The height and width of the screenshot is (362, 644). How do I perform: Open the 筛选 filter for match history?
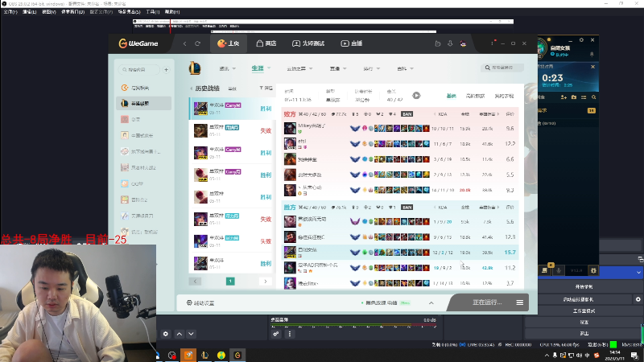pyautogui.click(x=266, y=88)
